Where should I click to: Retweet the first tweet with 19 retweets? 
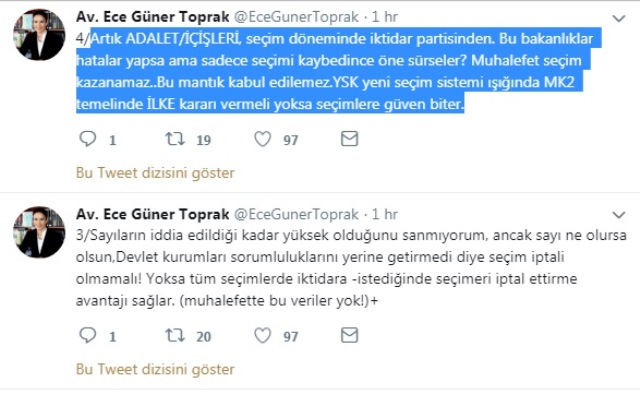175,139
